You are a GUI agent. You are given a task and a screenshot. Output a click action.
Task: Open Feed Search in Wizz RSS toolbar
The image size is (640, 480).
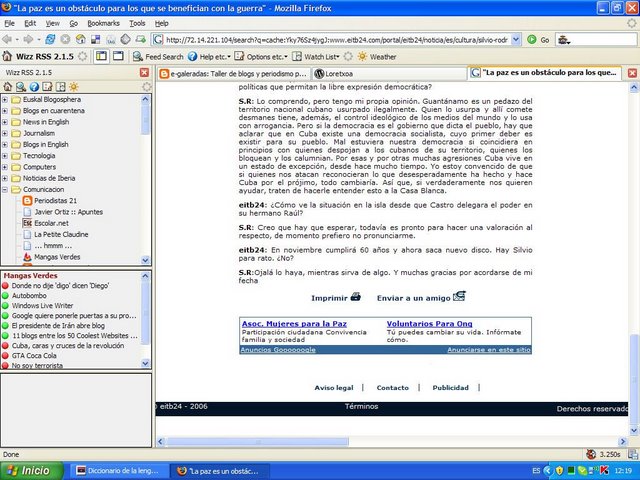(x=158, y=57)
